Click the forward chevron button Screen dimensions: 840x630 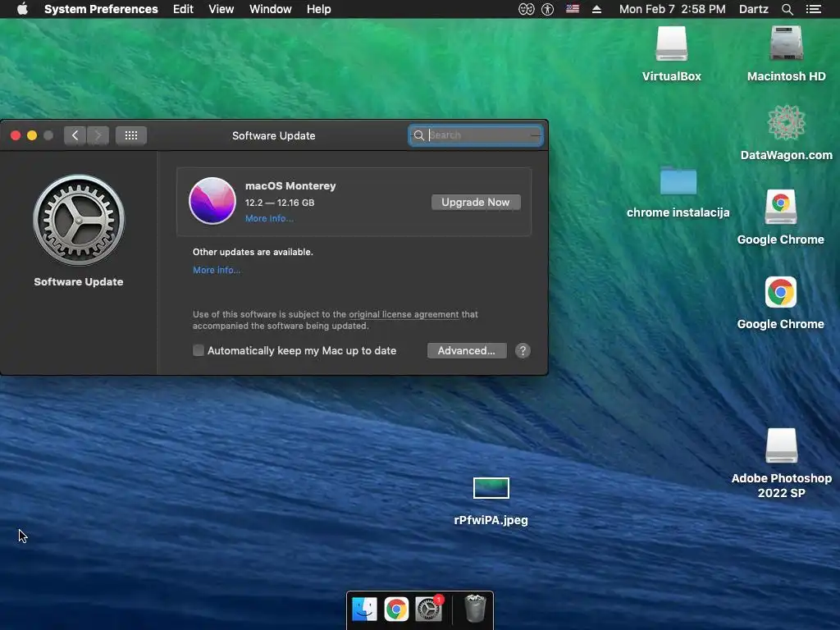pos(98,135)
